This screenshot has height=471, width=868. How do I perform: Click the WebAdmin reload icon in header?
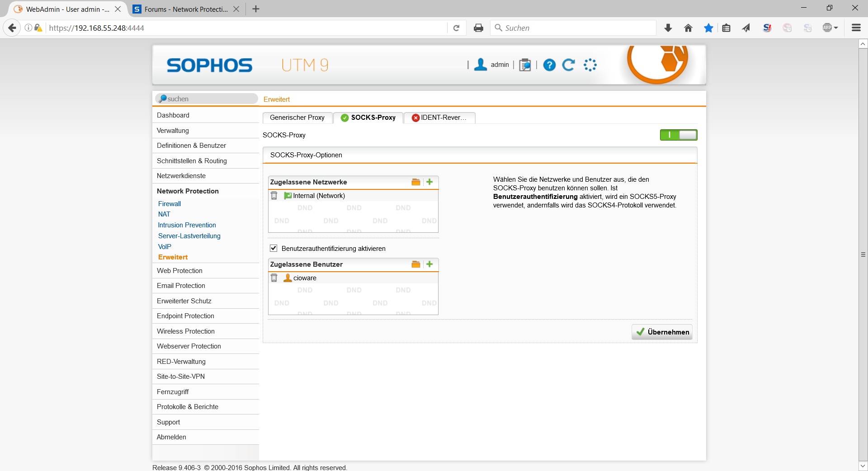[569, 65]
